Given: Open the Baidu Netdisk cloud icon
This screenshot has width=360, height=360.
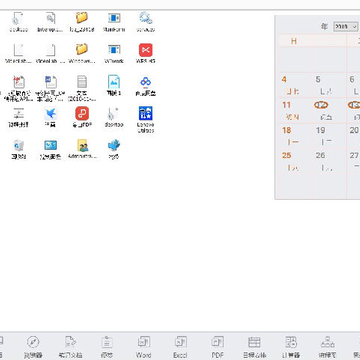Looking at the screenshot, I should pos(146,81).
